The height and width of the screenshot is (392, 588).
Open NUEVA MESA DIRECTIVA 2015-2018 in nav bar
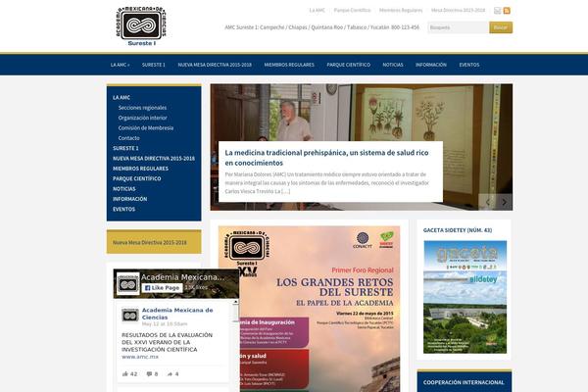point(215,65)
